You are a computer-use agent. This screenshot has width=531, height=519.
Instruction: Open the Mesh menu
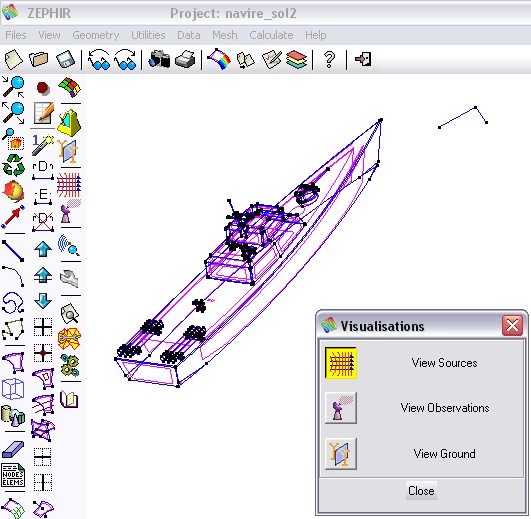pos(225,35)
